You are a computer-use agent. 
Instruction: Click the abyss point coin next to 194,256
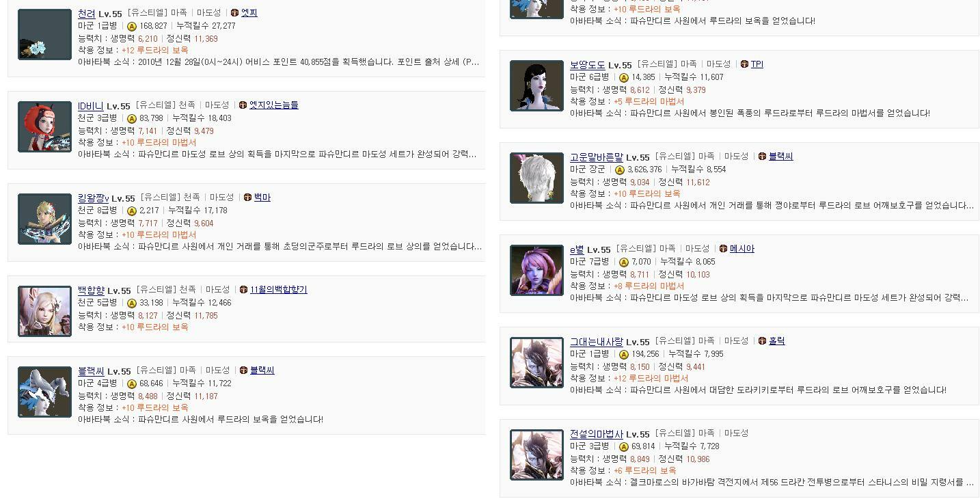pos(623,354)
